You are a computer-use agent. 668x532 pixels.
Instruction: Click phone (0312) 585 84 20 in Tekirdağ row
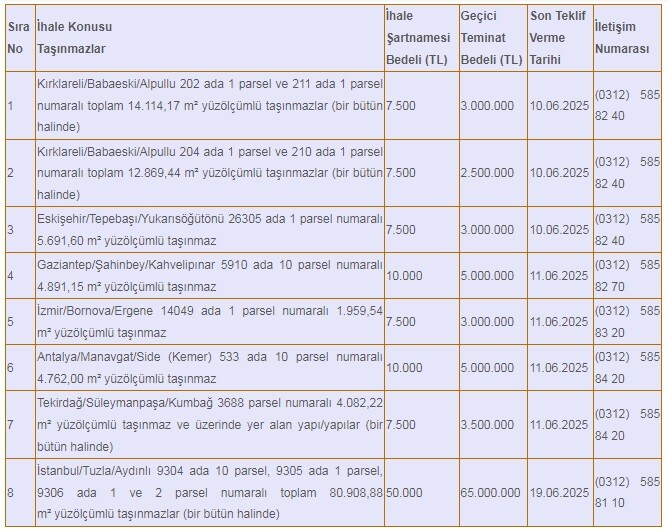(627, 425)
